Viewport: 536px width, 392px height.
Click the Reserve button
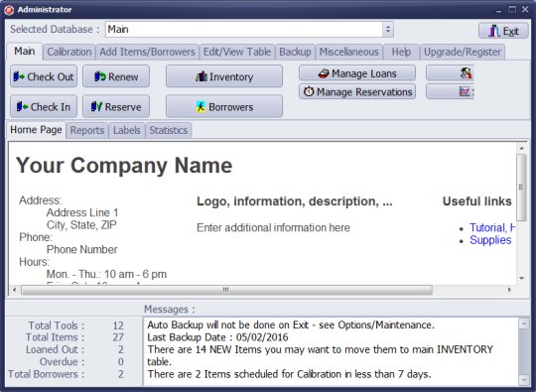pos(116,106)
